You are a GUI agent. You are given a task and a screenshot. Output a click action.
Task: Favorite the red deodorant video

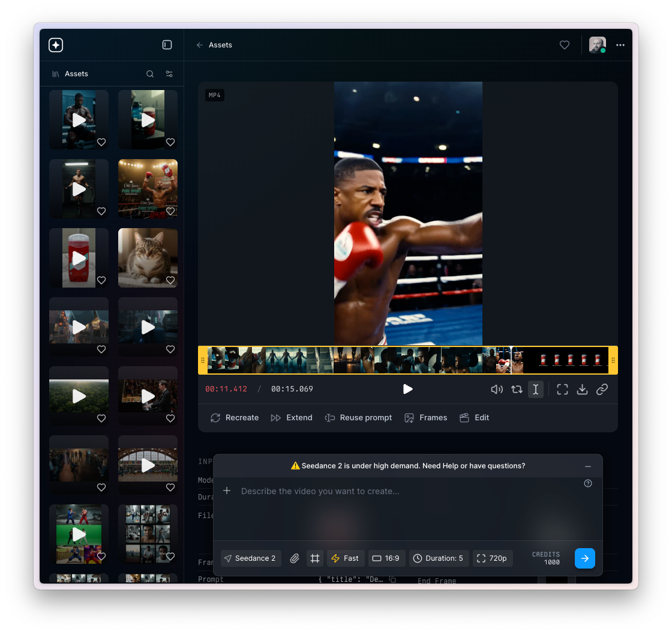(101, 280)
